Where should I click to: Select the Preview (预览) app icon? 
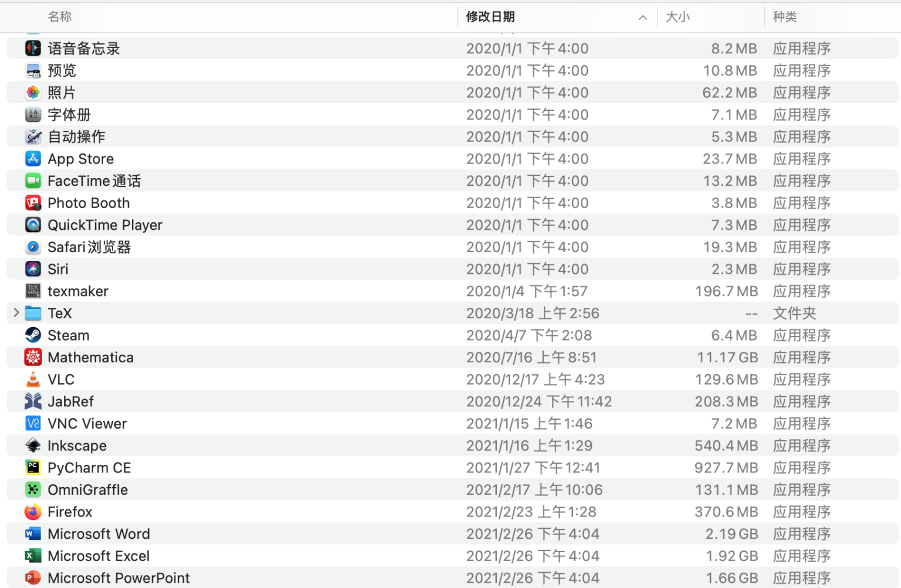coord(33,70)
